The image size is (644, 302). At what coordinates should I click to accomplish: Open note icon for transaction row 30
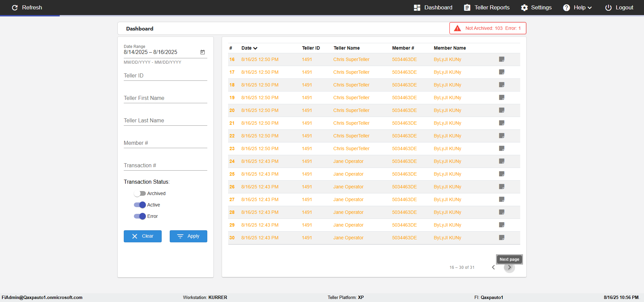(x=502, y=238)
